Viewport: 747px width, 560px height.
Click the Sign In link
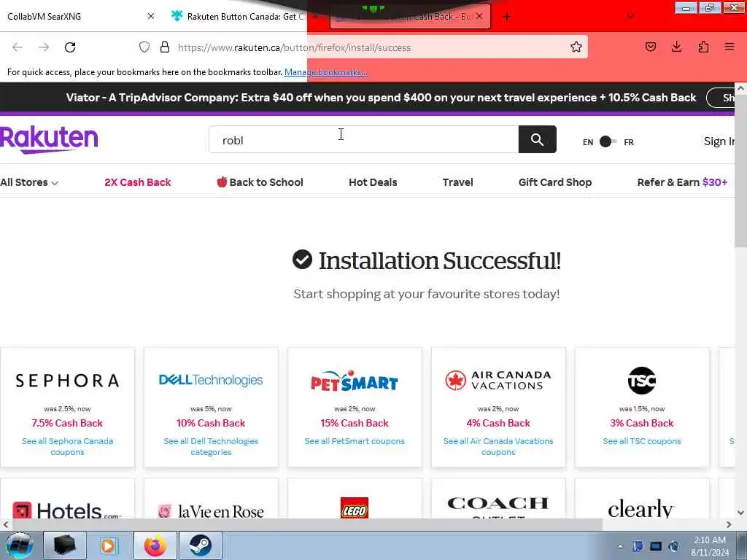click(x=719, y=141)
